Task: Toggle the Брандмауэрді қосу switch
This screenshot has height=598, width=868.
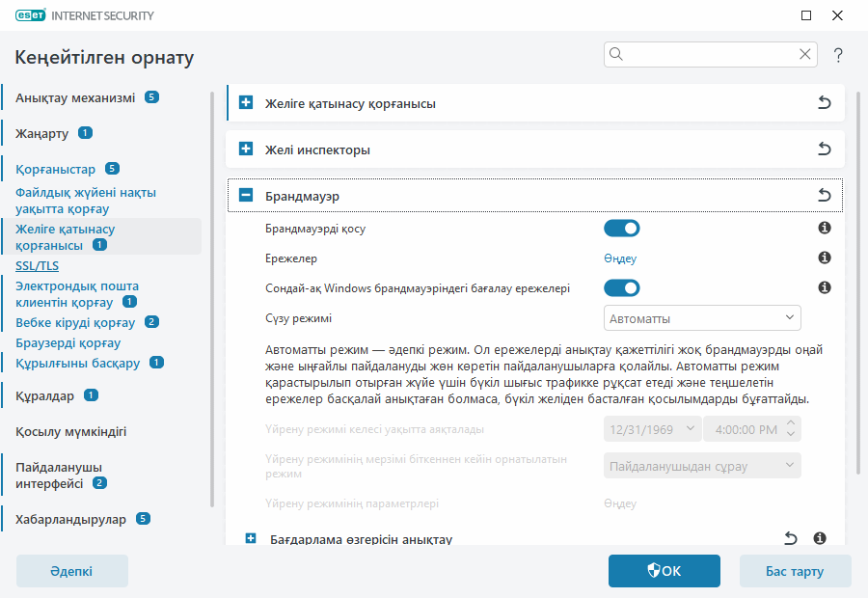Action: pyautogui.click(x=621, y=229)
